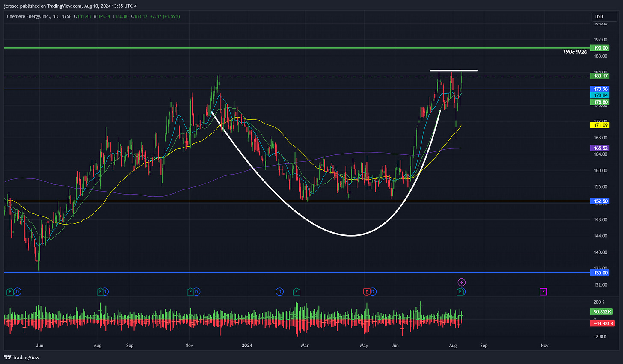Open the red earnings E marker near May
Viewport: 623px width, 364px height.
(366, 292)
